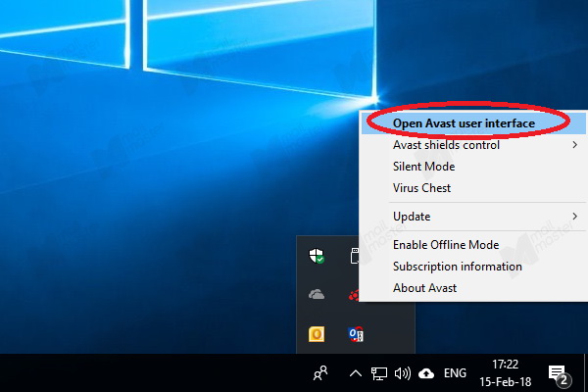Click the cloud upload icon on taskbar
Screen dimensions: 588x392
point(426,373)
